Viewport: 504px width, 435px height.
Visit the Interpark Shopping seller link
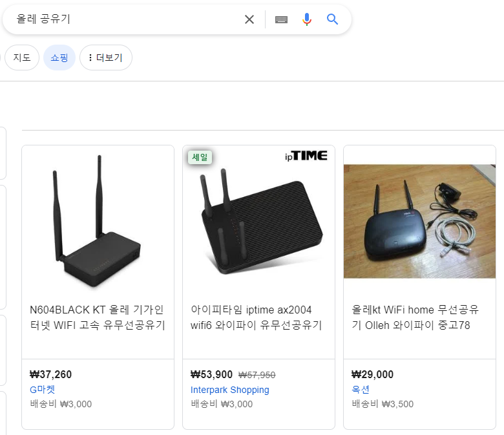pyautogui.click(x=230, y=390)
